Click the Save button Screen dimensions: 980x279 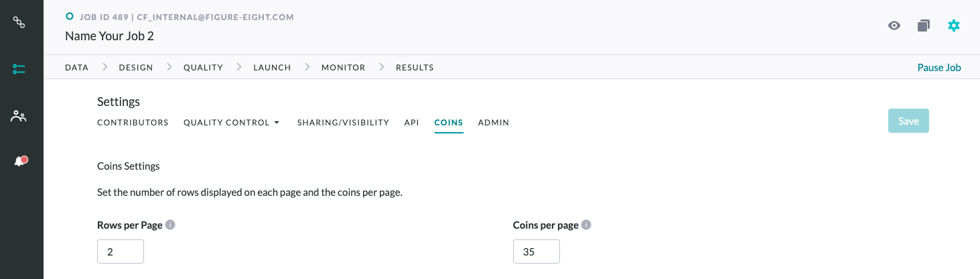pyautogui.click(x=908, y=121)
